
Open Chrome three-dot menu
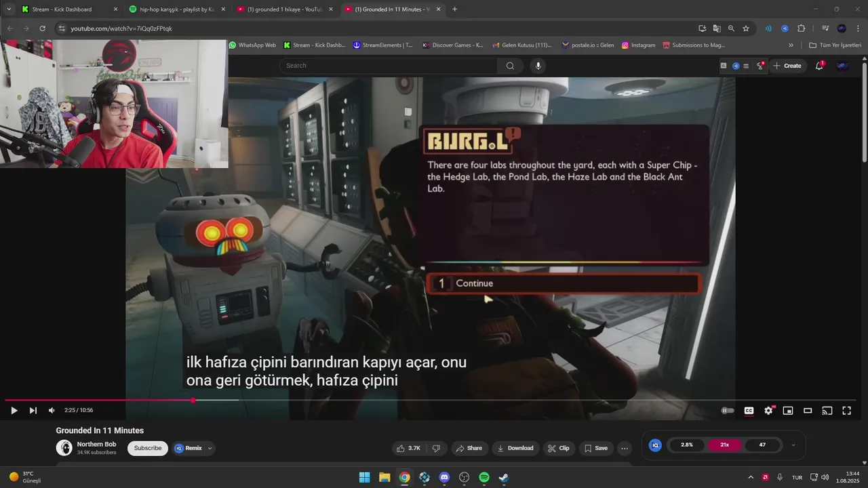[858, 28]
